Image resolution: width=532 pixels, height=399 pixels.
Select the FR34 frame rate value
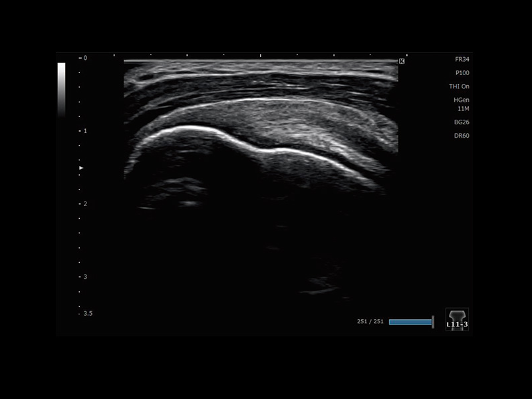[x=462, y=59]
